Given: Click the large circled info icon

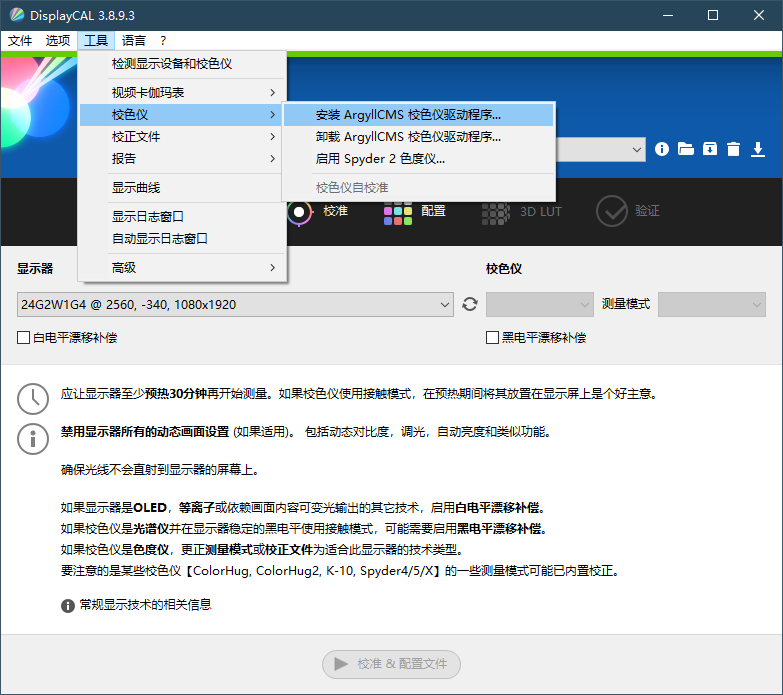Looking at the screenshot, I should [33, 439].
